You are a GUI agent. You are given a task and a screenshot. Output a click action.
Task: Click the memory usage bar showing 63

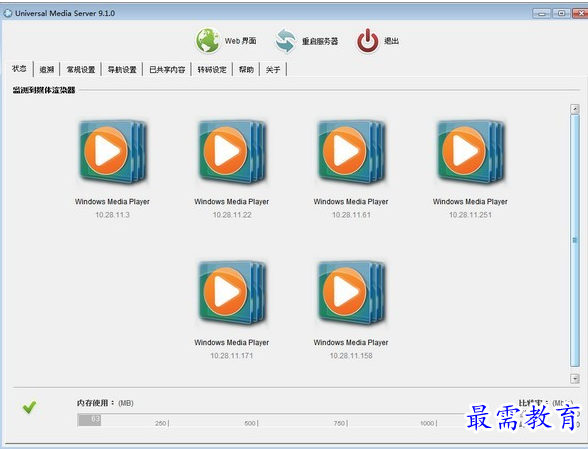coord(89,420)
